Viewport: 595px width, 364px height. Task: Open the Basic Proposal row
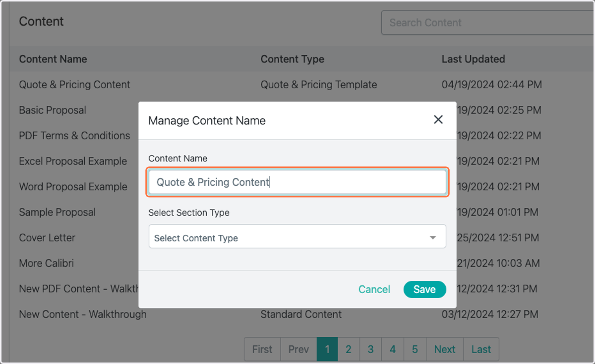[x=53, y=110]
